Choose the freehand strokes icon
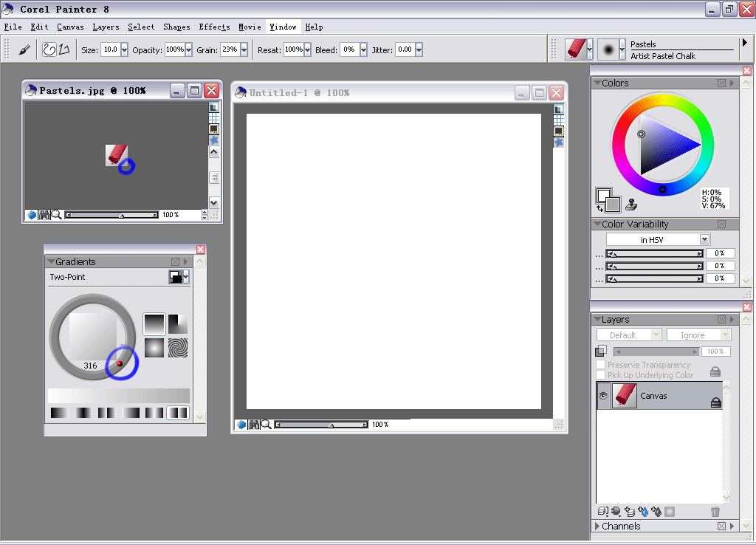 click(x=49, y=49)
